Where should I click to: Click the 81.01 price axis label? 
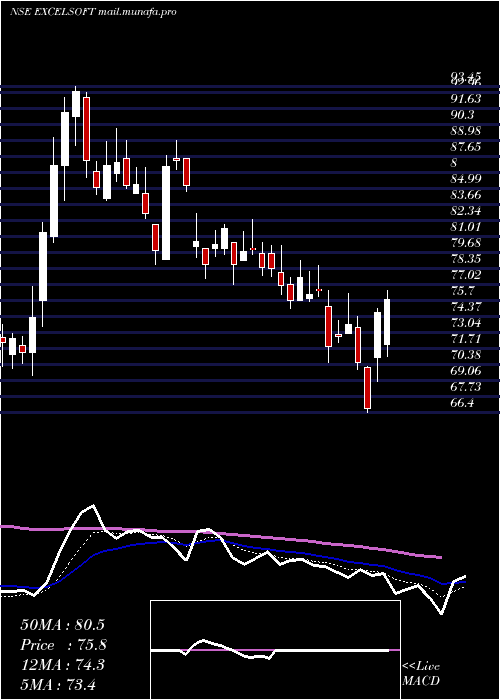(x=466, y=227)
